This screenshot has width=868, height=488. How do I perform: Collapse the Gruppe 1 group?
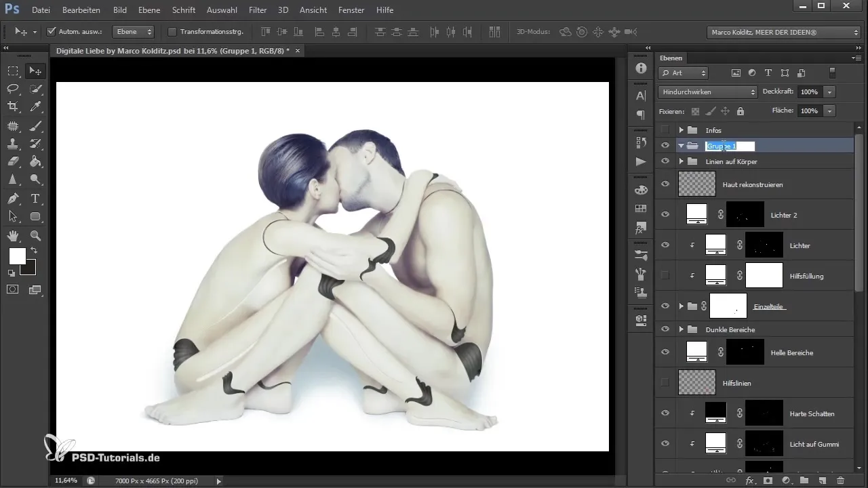coord(681,146)
